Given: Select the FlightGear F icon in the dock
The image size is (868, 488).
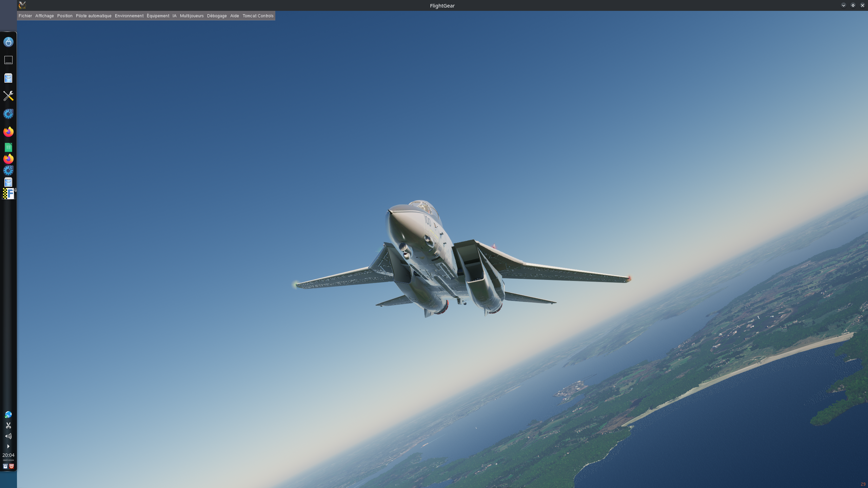Looking at the screenshot, I should click(x=9, y=194).
